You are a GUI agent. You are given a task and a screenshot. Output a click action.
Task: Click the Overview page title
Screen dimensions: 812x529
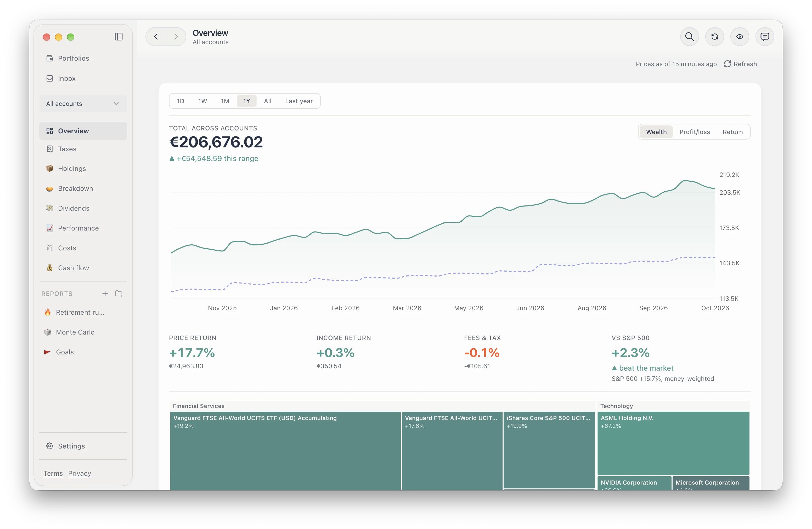click(210, 33)
